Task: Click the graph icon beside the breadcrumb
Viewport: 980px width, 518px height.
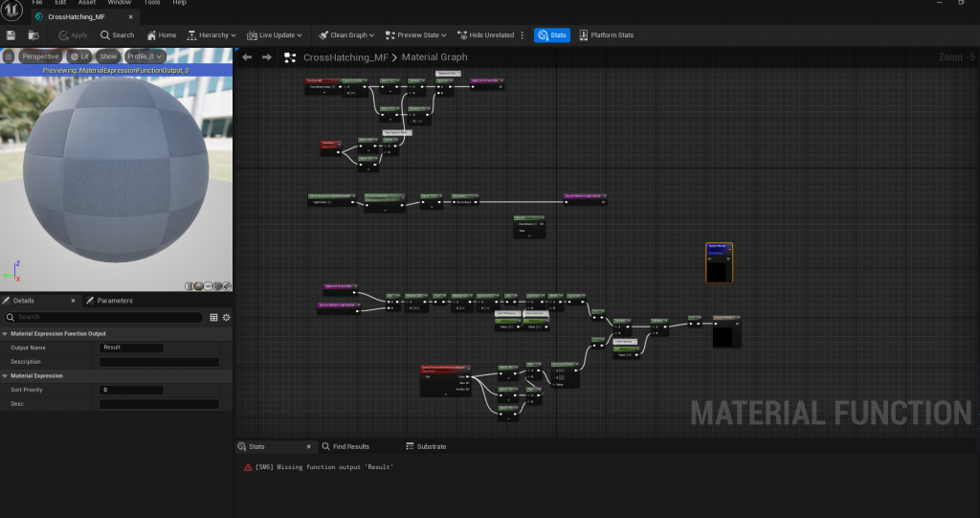Action: click(x=290, y=57)
